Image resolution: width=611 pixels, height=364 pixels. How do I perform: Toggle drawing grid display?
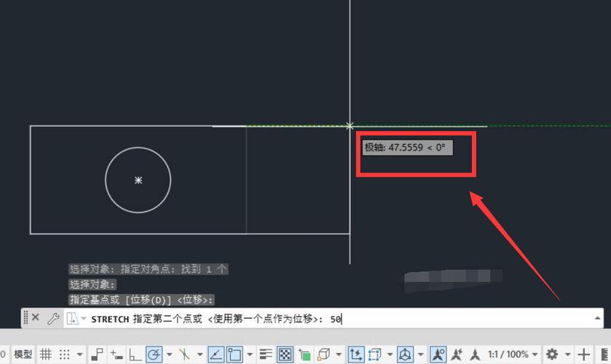coord(46,355)
